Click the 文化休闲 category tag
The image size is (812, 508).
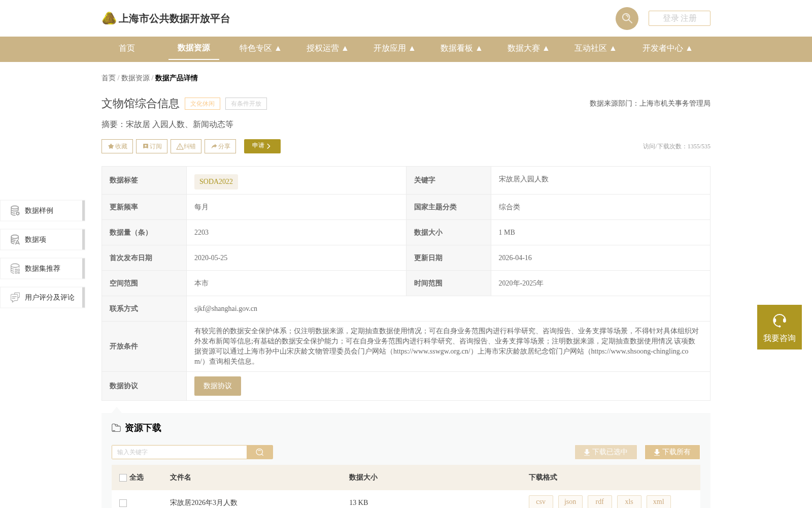click(x=202, y=104)
